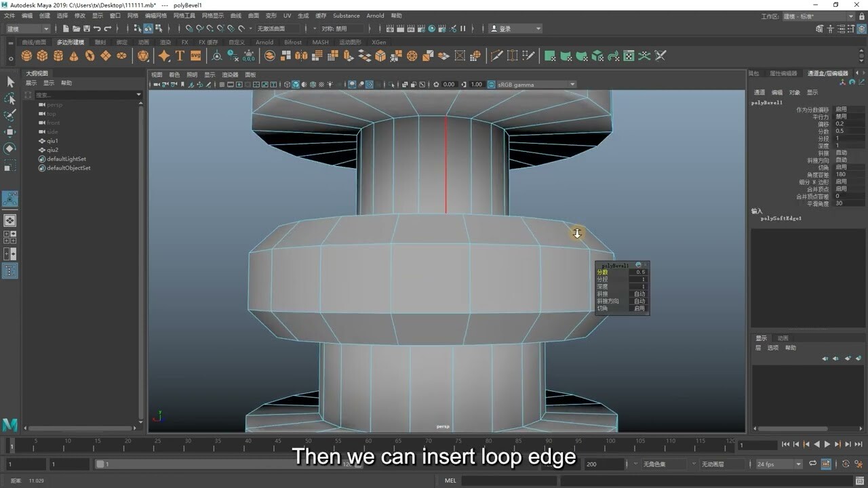Activate the Type (T) tool on the shelf
Image resolution: width=868 pixels, height=488 pixels.
[x=180, y=56]
